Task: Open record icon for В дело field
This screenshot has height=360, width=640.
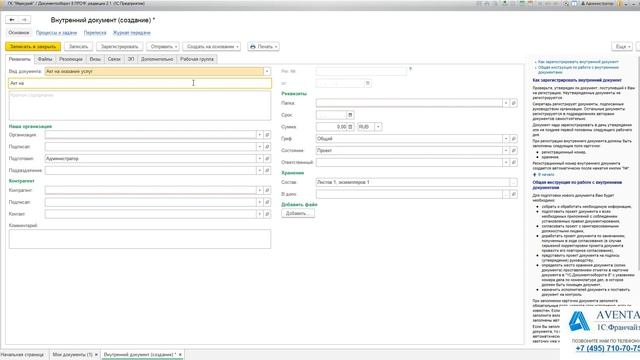Action: click(x=514, y=194)
